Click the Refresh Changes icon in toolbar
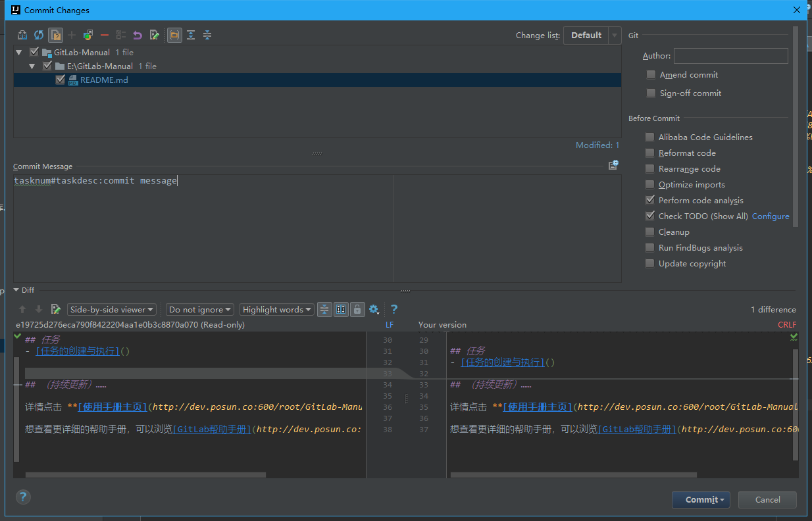 click(x=39, y=35)
